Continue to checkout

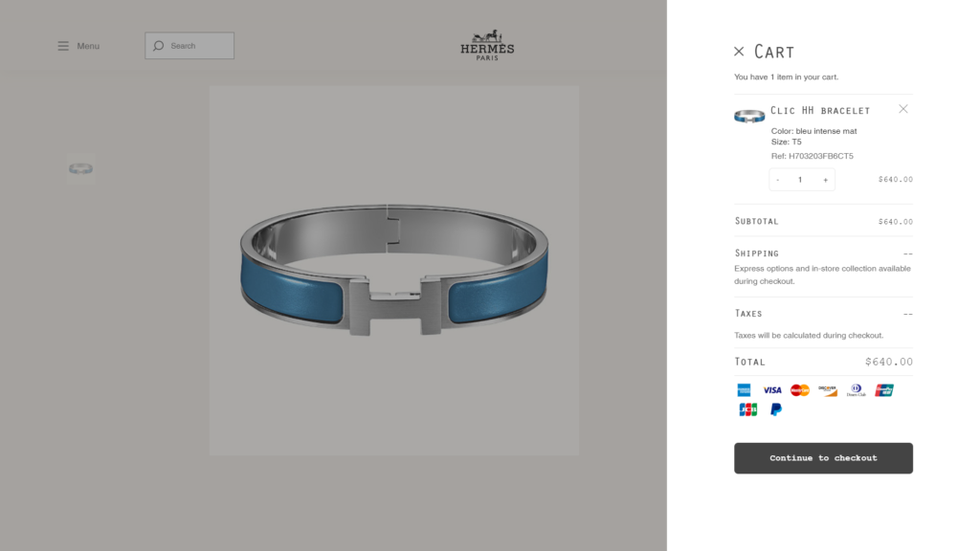pos(823,458)
